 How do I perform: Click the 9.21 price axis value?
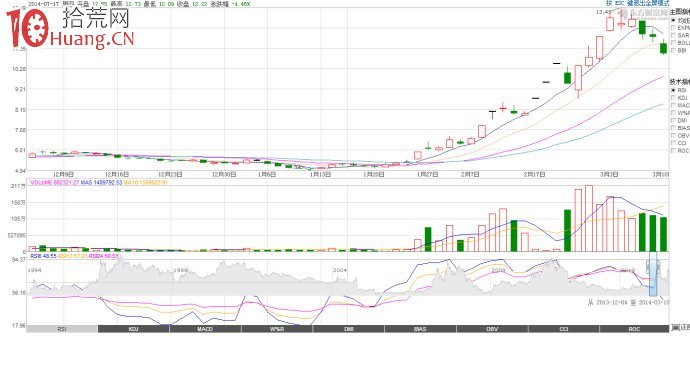(21, 89)
